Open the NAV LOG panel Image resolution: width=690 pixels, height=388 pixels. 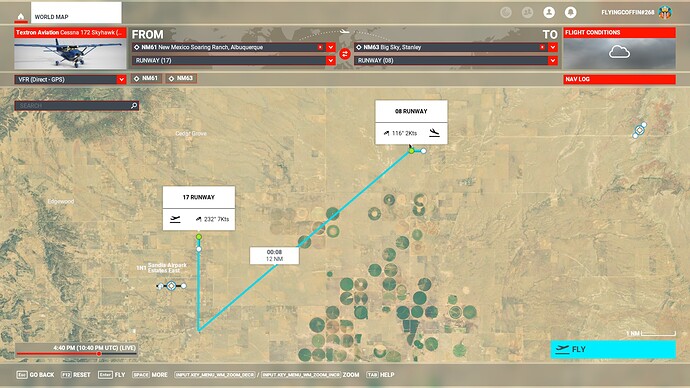point(619,79)
